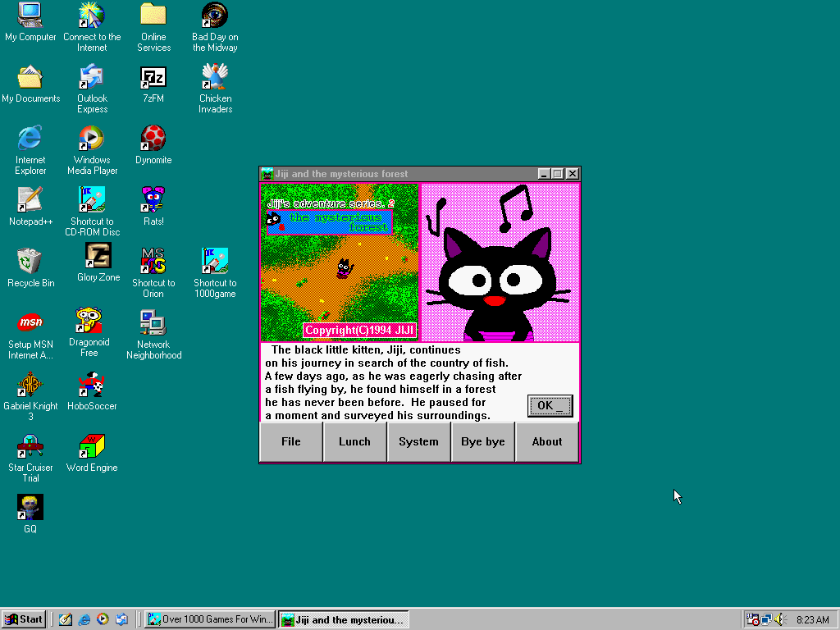Screen dimensions: 840x630
Task: Click the Jiji cat picture with music notes
Action: 500,262
